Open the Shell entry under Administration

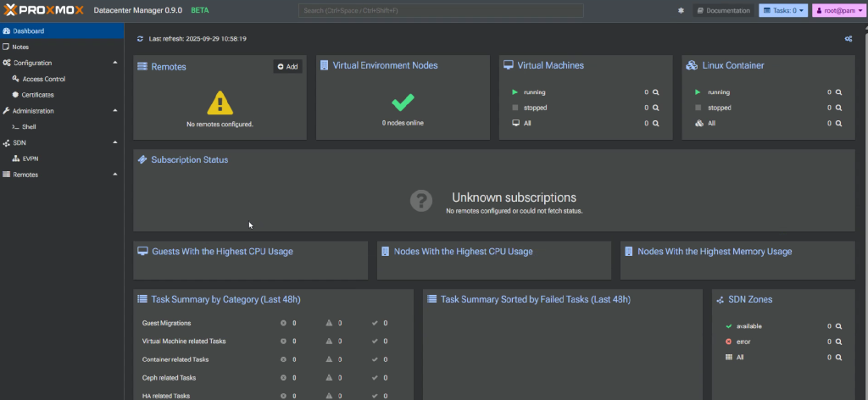(x=29, y=127)
